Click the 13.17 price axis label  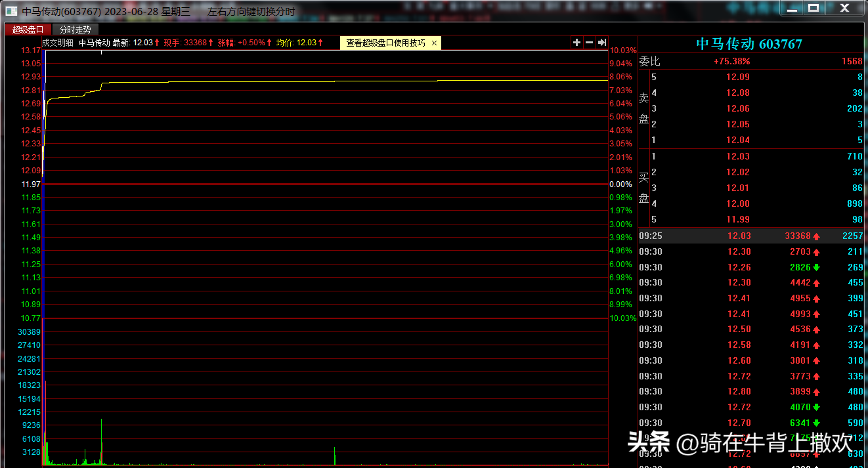coord(31,51)
